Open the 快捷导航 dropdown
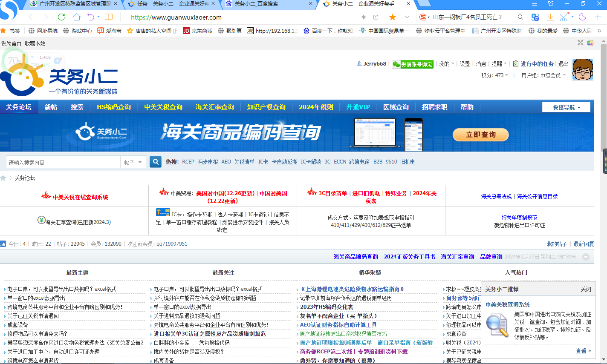 pyautogui.click(x=566, y=107)
